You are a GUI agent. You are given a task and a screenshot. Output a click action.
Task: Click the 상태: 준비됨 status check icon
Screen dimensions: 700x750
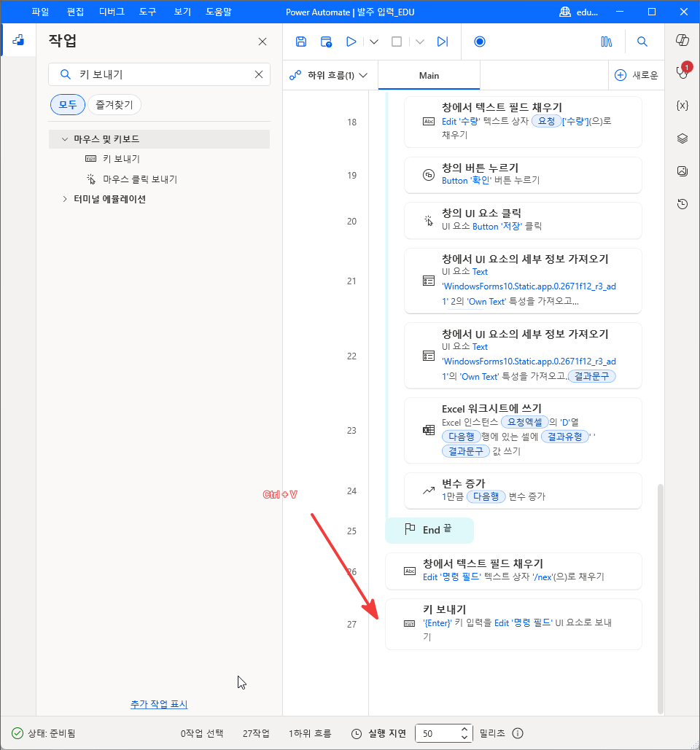pos(17,733)
